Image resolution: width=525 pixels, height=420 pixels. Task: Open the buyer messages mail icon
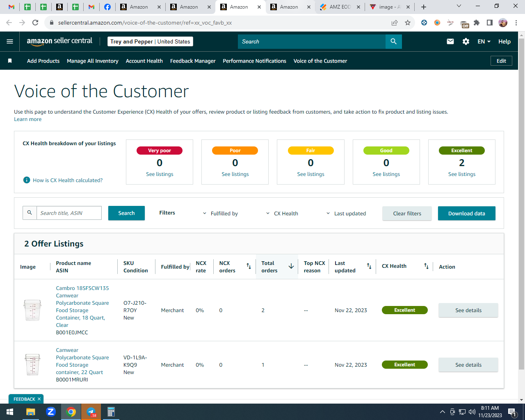click(x=450, y=41)
